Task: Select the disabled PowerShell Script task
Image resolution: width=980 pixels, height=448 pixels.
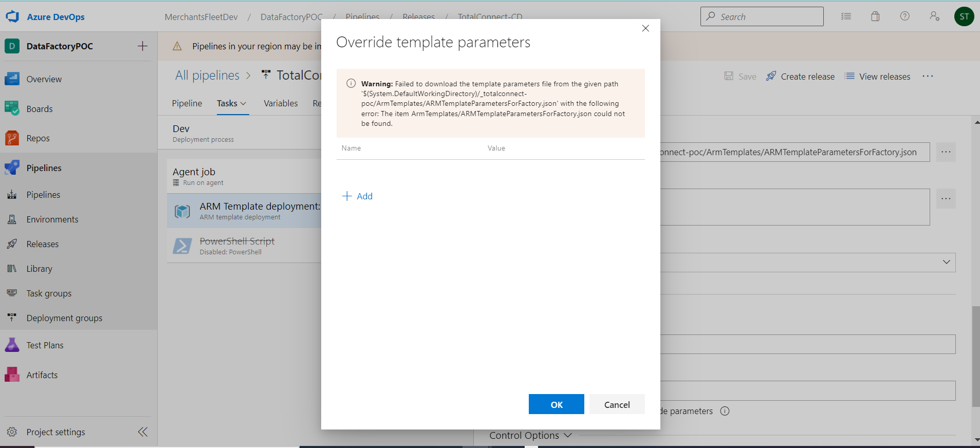Action: (244, 246)
